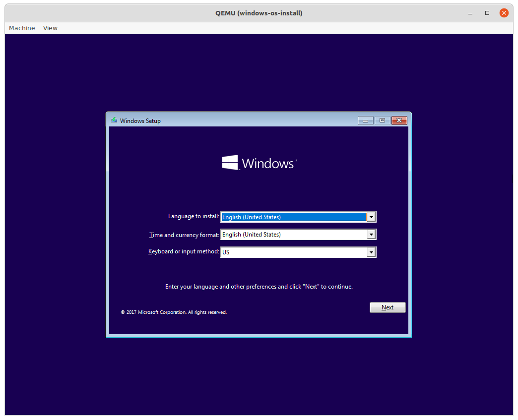Click the 'Time and currency format' label
This screenshot has width=518, height=420.
(x=184, y=234)
